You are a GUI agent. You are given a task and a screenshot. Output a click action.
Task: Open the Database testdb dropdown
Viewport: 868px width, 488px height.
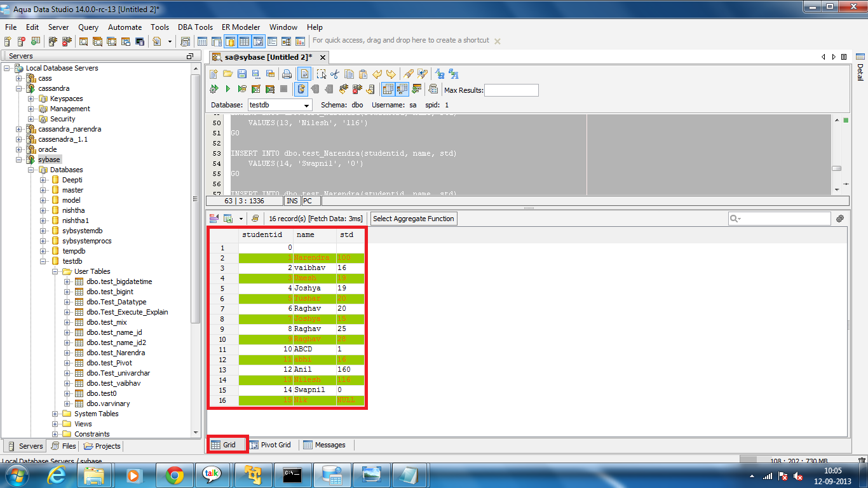coord(280,105)
